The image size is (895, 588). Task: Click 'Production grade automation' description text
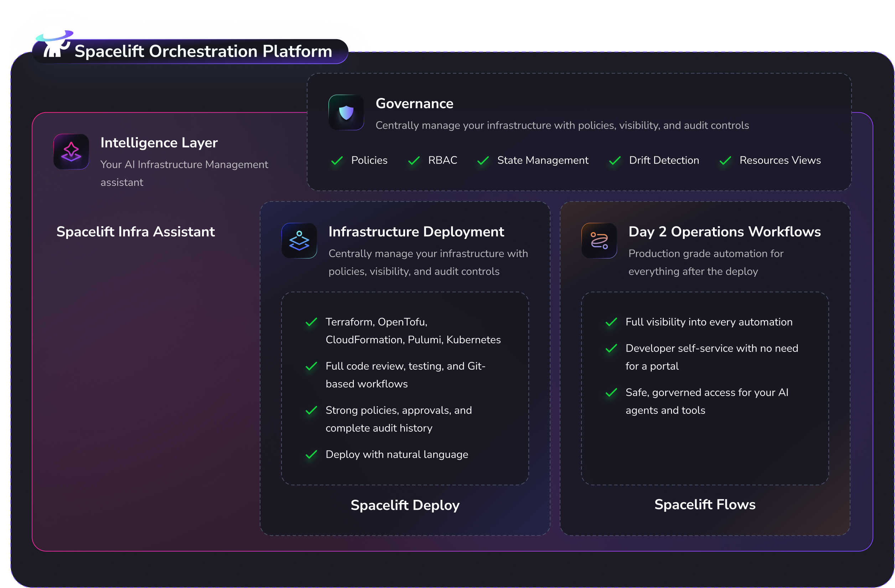coord(706,262)
